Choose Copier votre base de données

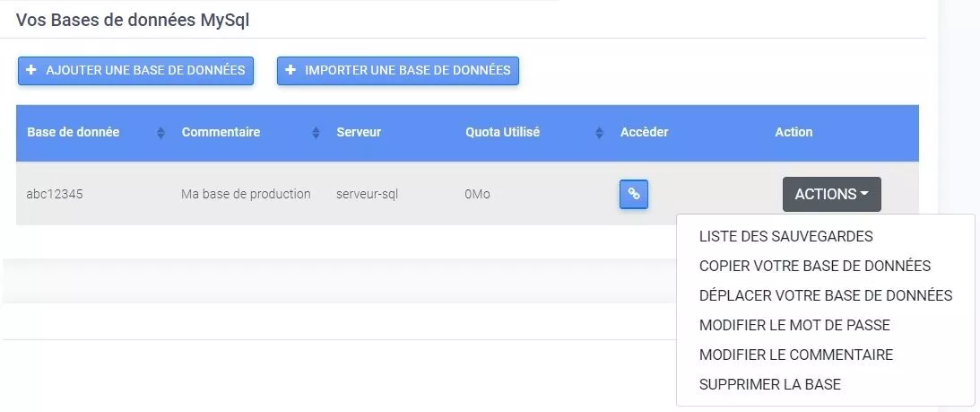(815, 266)
